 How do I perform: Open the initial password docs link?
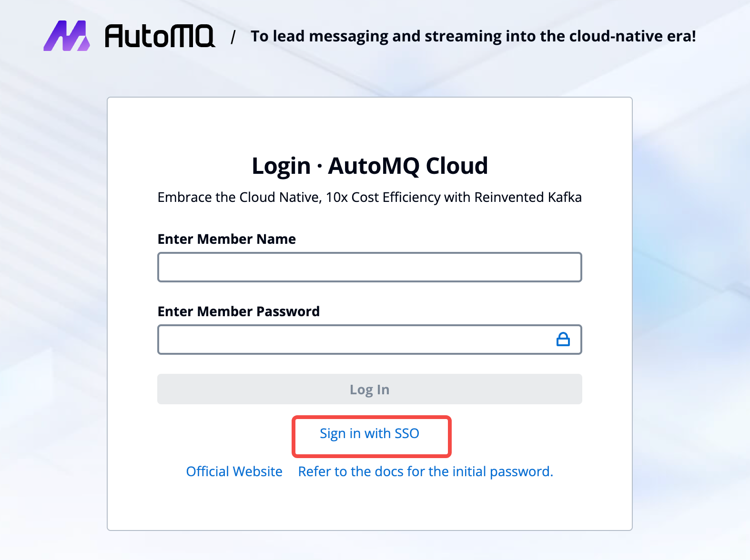pos(426,471)
